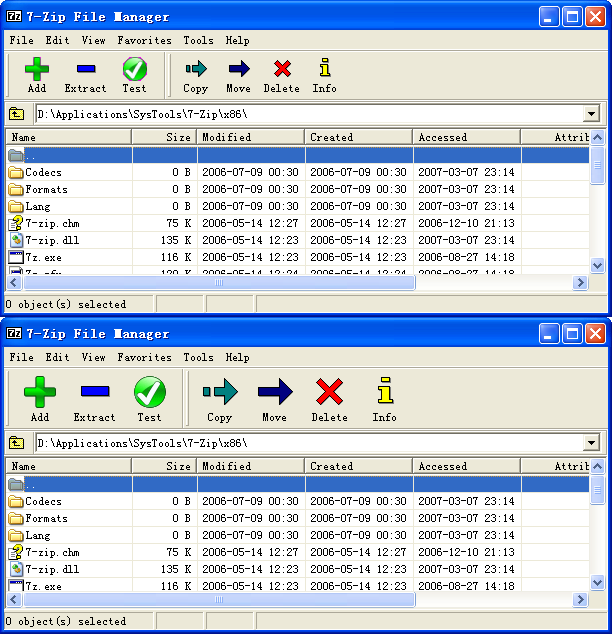Click Test icon in bottom window
This screenshot has width=612, height=634.
click(150, 391)
